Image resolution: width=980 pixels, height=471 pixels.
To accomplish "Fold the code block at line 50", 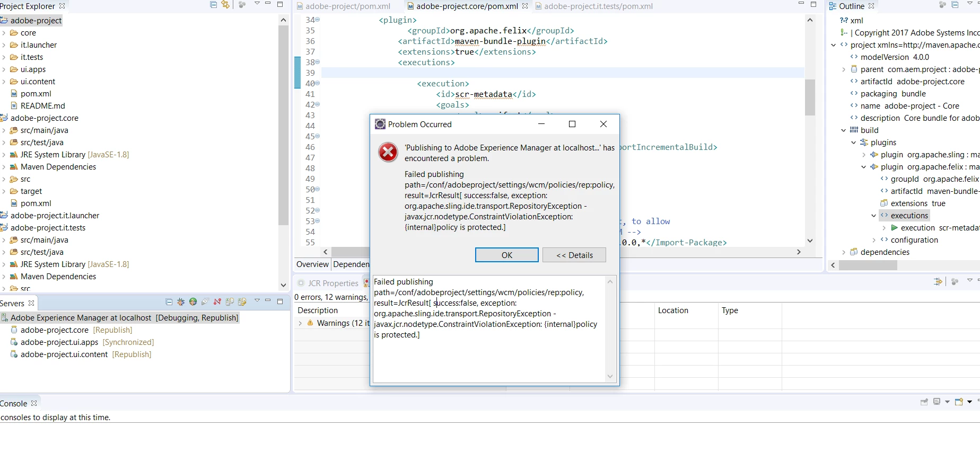I will [318, 189].
